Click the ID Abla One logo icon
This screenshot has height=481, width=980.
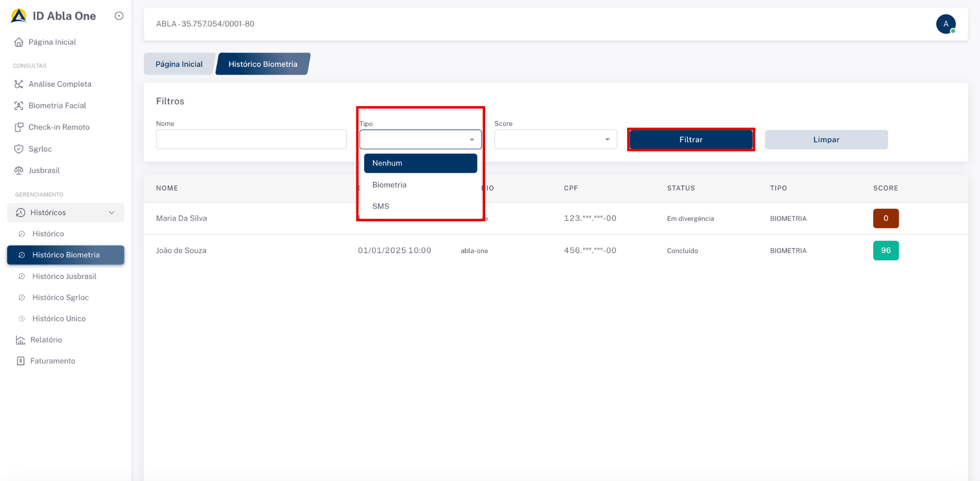point(19,16)
